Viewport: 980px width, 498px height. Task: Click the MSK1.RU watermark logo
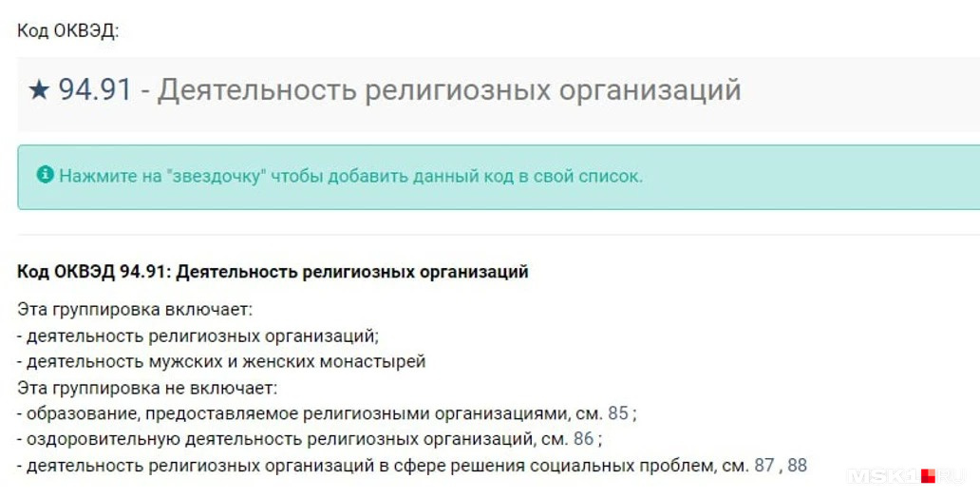(906, 476)
